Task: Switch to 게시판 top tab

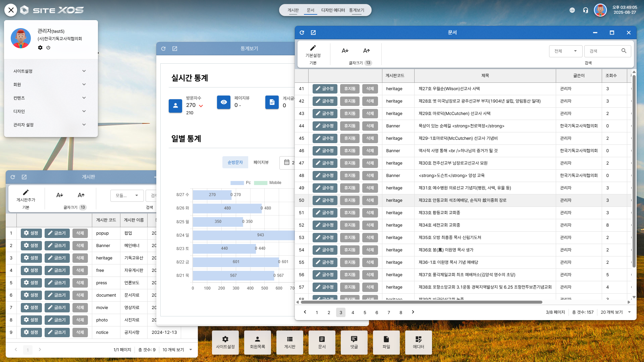Action: [293, 10]
